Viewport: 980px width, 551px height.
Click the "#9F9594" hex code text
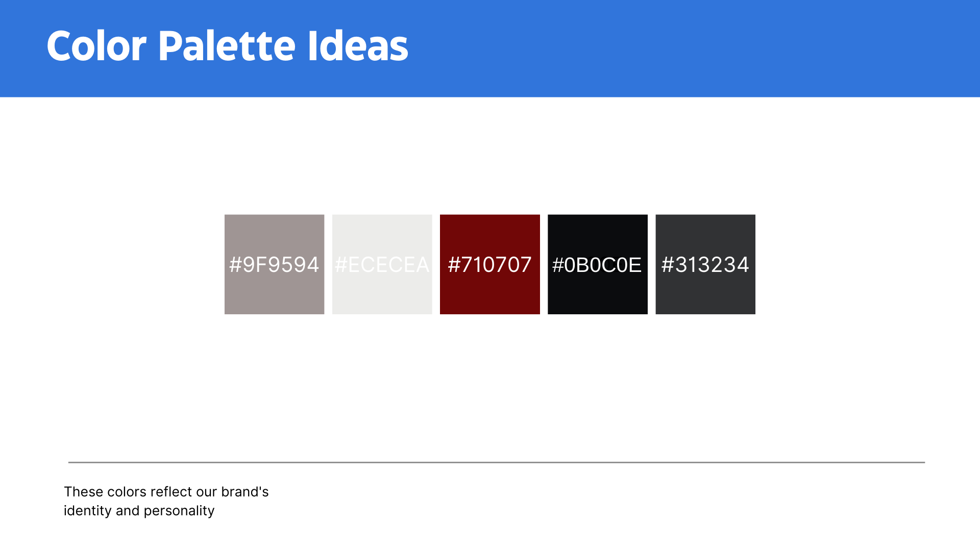[x=274, y=265]
